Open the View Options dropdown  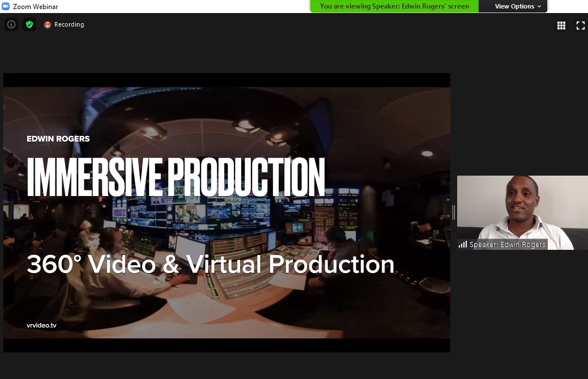(513, 6)
